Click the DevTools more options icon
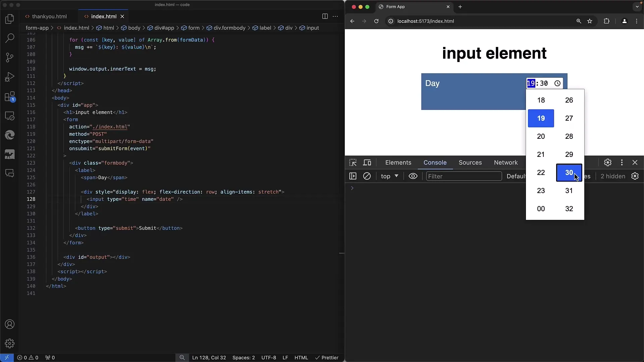The image size is (644, 362). point(622,162)
